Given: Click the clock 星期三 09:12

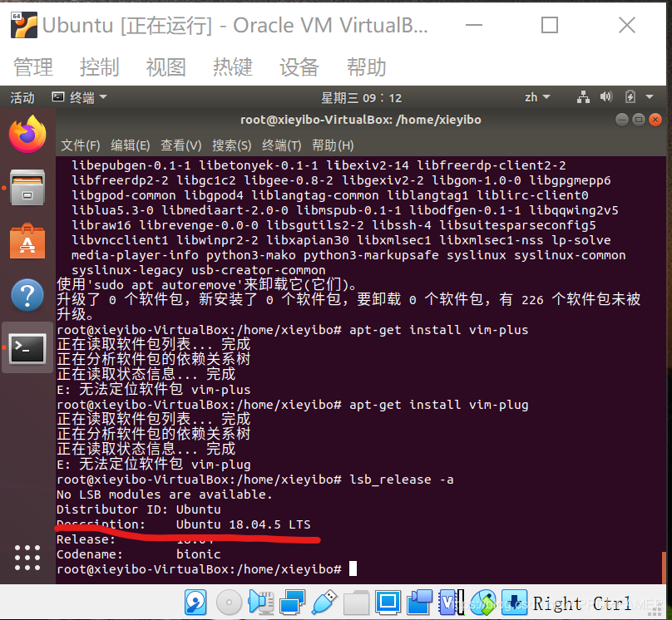Looking at the screenshot, I should click(362, 97).
